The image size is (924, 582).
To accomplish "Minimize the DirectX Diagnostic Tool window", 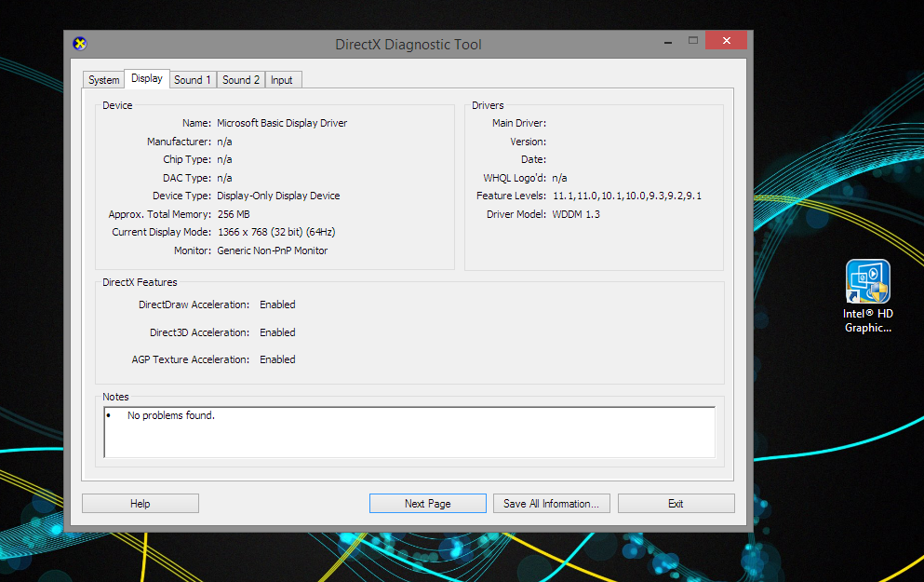I will click(x=668, y=41).
